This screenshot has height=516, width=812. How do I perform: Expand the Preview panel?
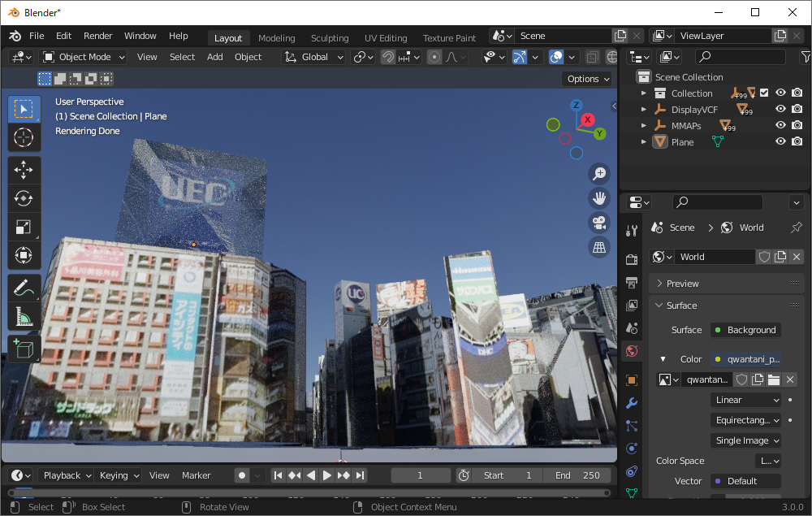click(726, 284)
